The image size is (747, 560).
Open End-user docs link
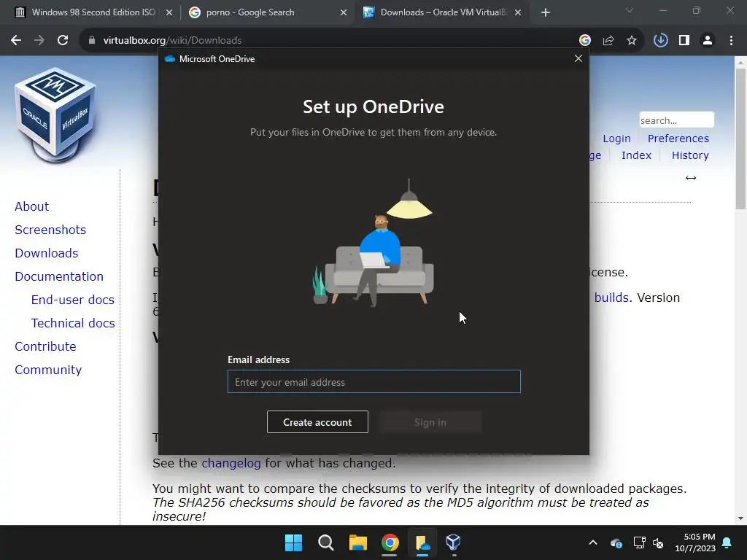click(72, 300)
